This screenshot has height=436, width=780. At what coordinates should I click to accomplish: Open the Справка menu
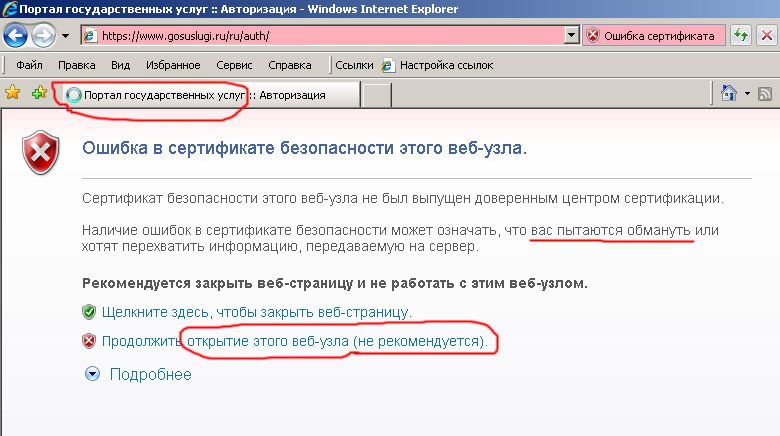(290, 65)
